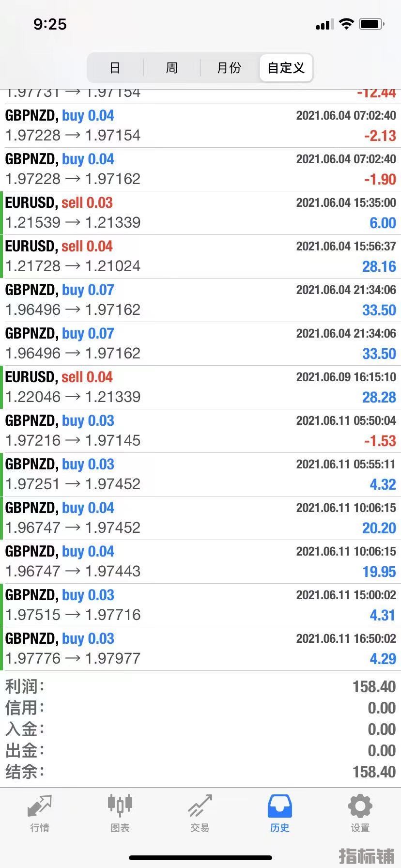Switch to 周 week period
Screen dimensions: 401x868
pos(172,68)
